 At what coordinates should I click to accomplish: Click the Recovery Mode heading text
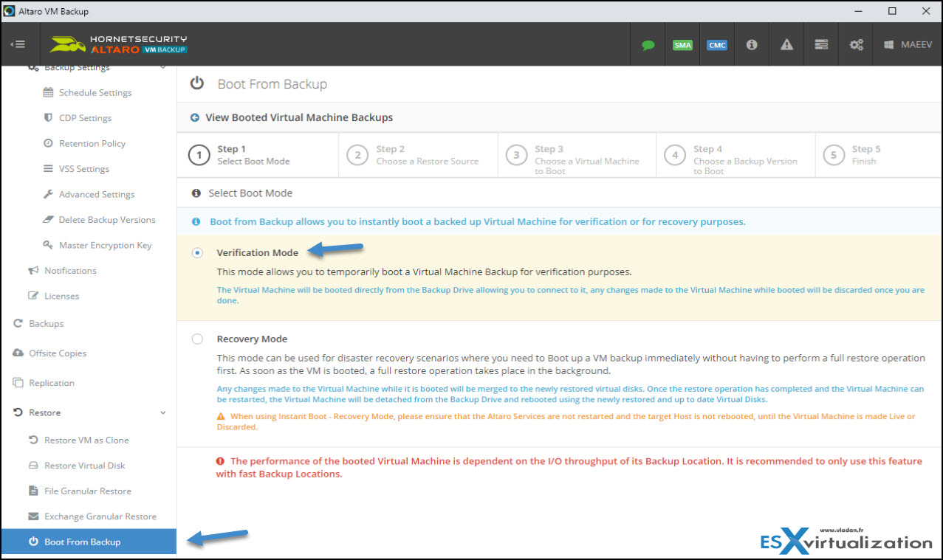pos(252,339)
